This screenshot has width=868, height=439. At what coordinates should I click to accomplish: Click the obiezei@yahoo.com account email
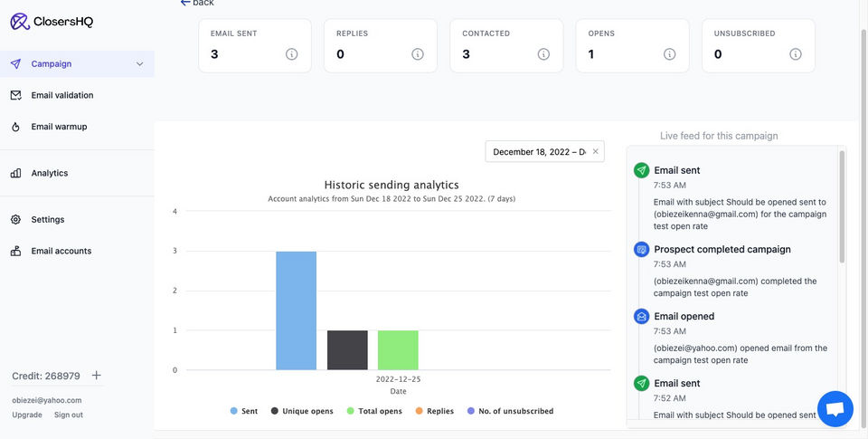[x=47, y=400]
